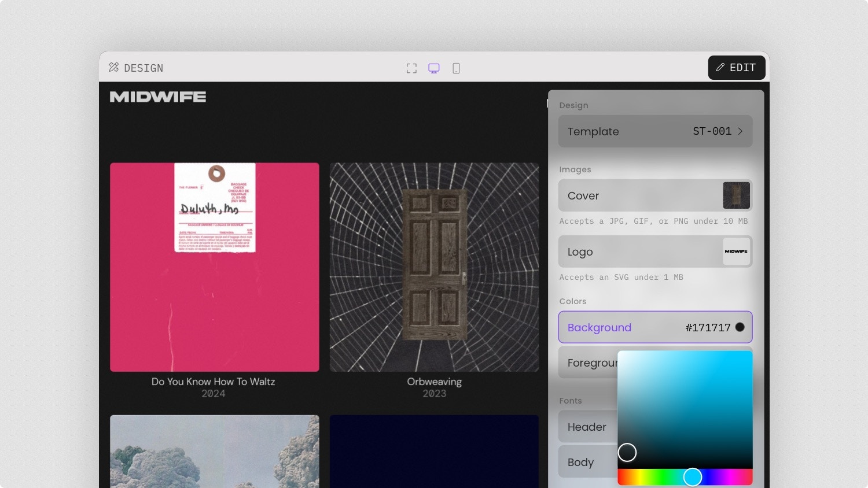This screenshot has height=488, width=868.
Task: Click the DESIGN label
Action: click(144, 68)
